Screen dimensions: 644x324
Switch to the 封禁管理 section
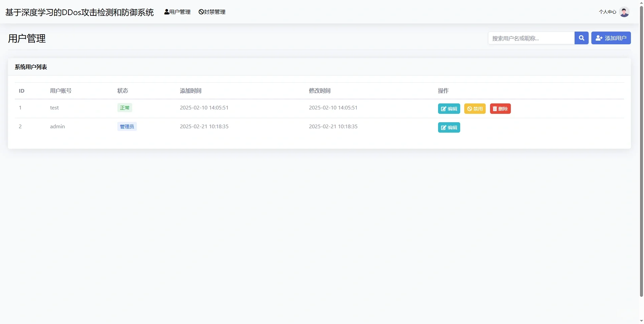click(x=212, y=11)
